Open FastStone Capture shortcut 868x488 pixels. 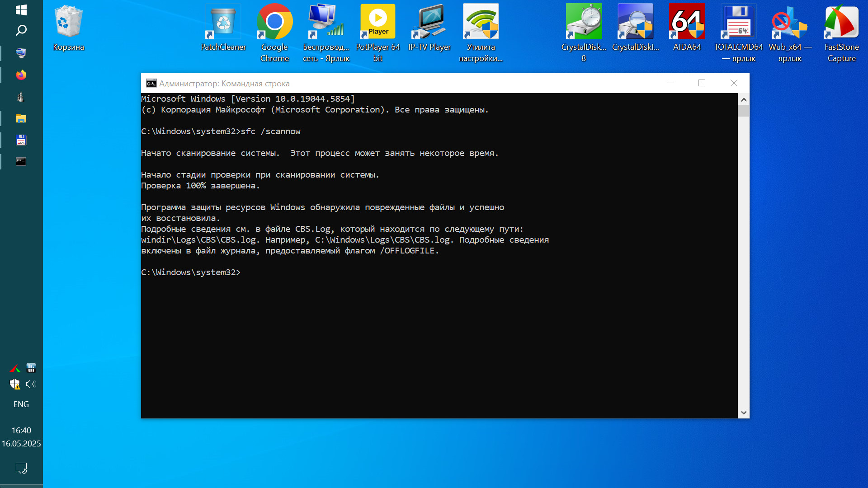point(841,23)
